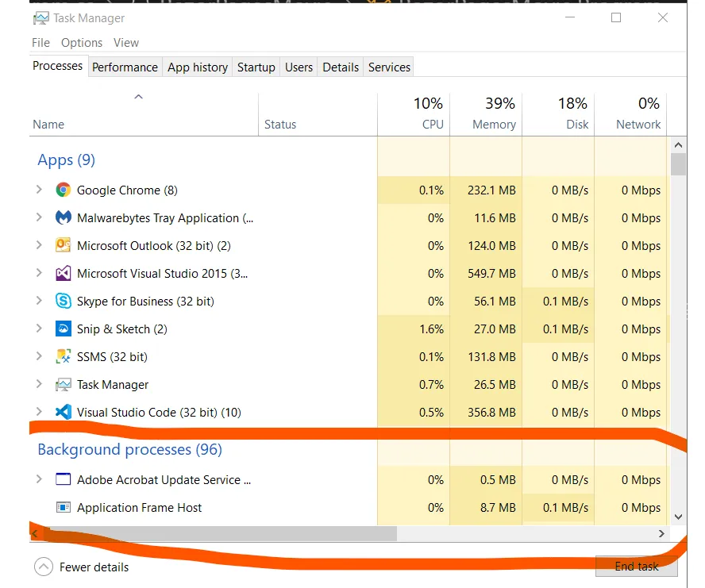The image size is (705, 588).
Task: Click the Skype for Business icon
Action: pos(63,302)
